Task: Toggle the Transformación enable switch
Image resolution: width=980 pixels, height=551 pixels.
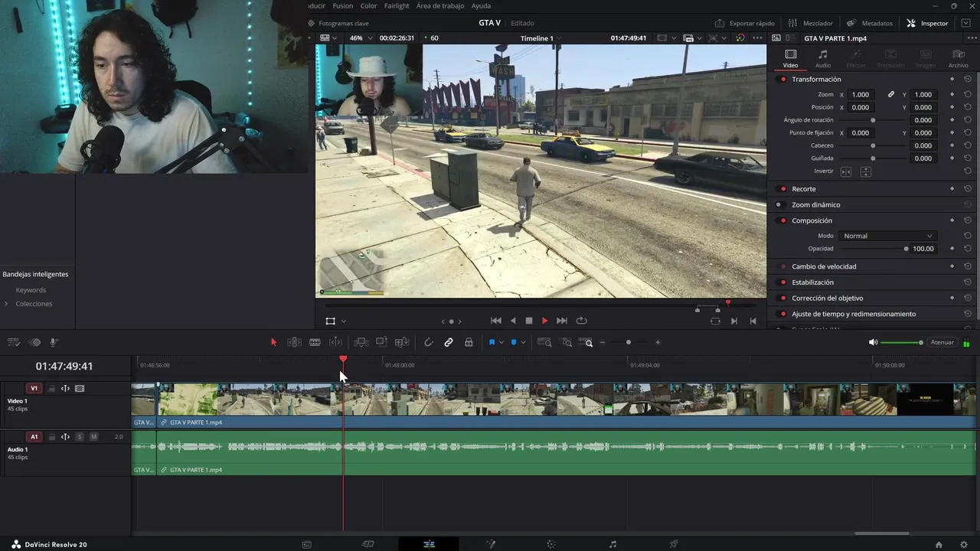Action: (782, 80)
